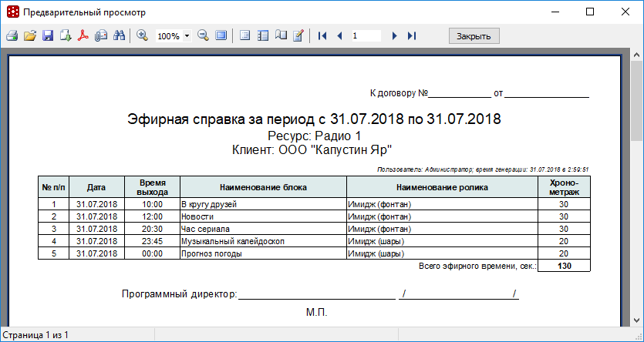
Task: Click the 'Программный директор:' label
Action: point(180,294)
